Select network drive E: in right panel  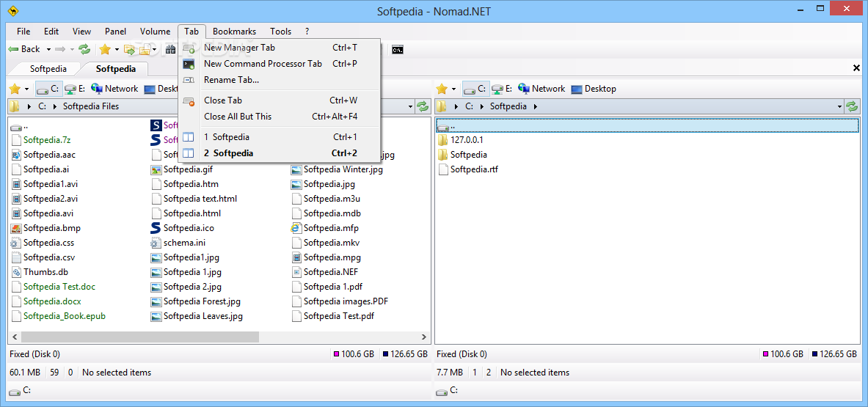pos(502,89)
